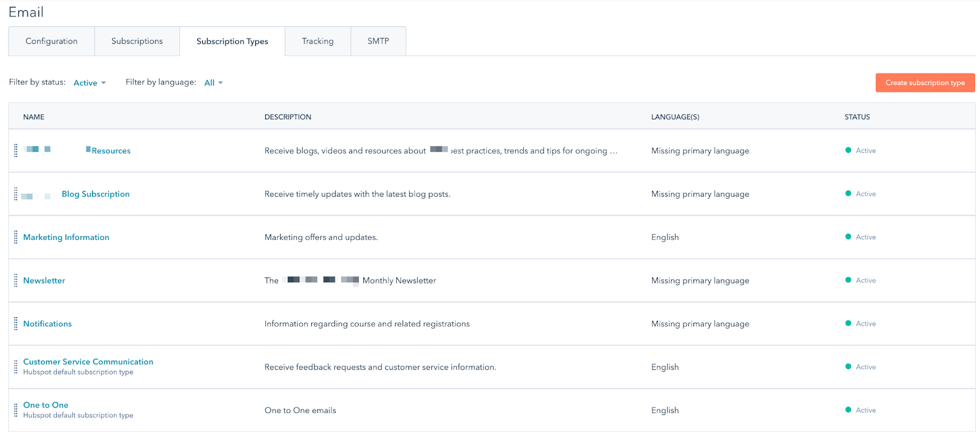The image size is (980, 437).
Task: Expand the Filter by language All dropdown
Action: (x=213, y=83)
